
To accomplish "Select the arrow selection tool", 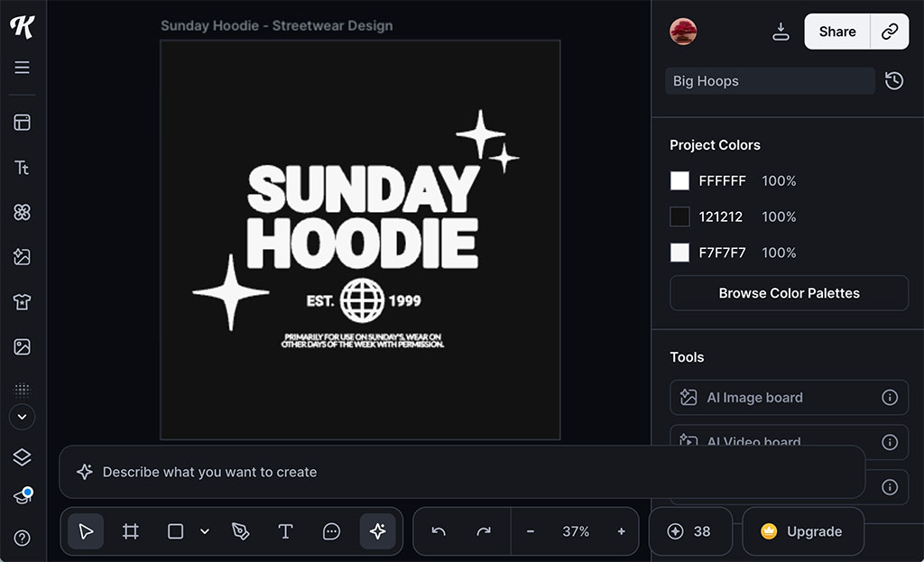I will [86, 531].
